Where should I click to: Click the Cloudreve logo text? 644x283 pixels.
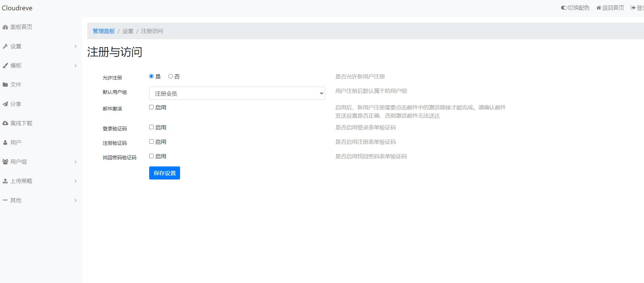pos(17,8)
